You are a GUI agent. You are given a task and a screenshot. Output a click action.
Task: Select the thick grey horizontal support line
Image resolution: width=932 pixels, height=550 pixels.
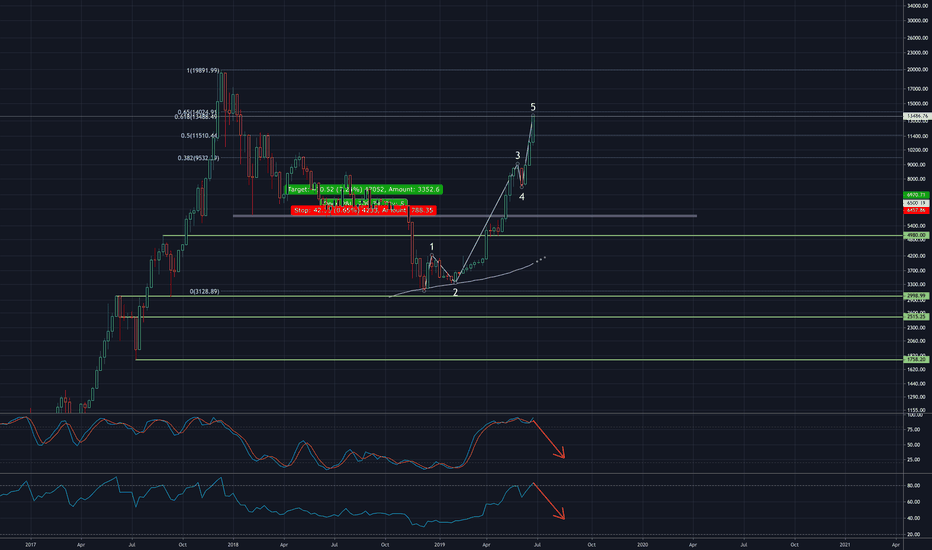465,215
